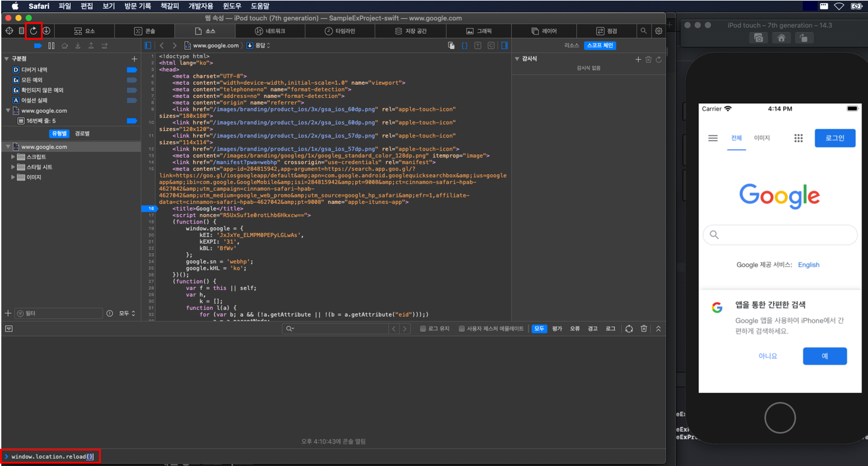Open the 저장 공간 tab
868x466 pixels.
click(x=410, y=31)
